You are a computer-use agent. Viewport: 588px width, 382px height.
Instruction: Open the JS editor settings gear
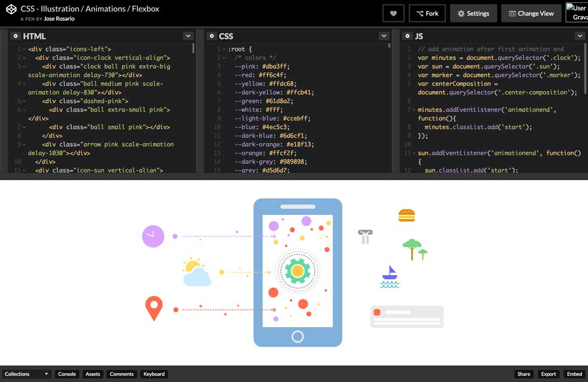pos(408,36)
